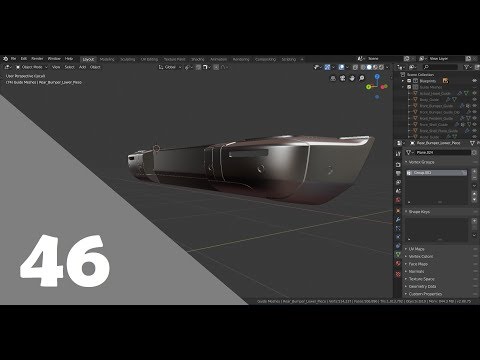Screen dimensions: 480x360
Task: Click the toggle camera view icon
Action: 342,78
